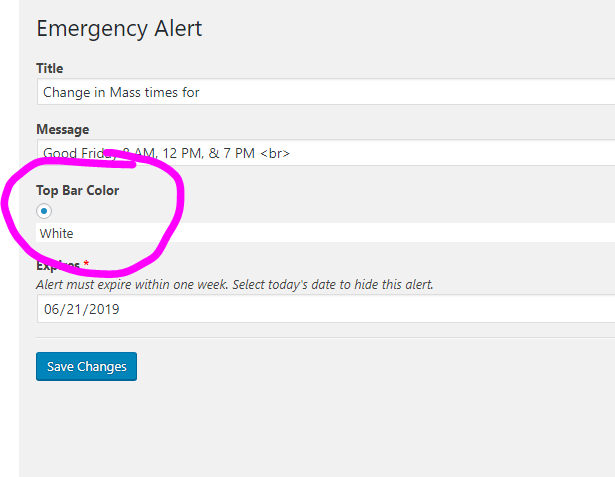Click the Save Changes button
Viewport: 615px width, 477px height.
(86, 366)
